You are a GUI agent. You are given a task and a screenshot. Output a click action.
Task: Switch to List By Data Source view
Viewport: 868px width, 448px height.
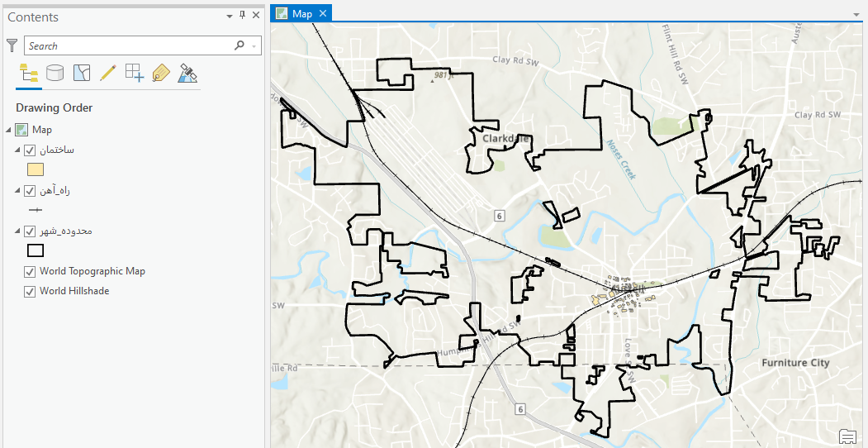click(55, 74)
